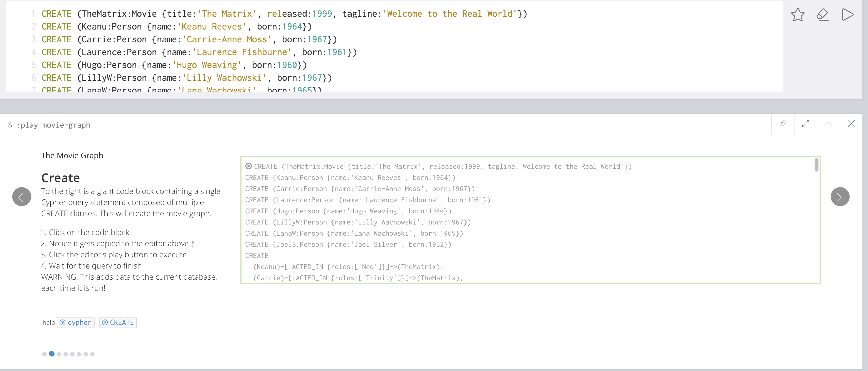
Task: Open help for CREATE
Action: tap(118, 323)
